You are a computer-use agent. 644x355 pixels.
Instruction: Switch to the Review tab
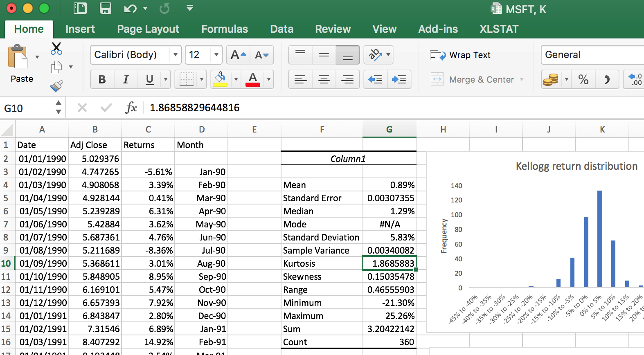[333, 29]
